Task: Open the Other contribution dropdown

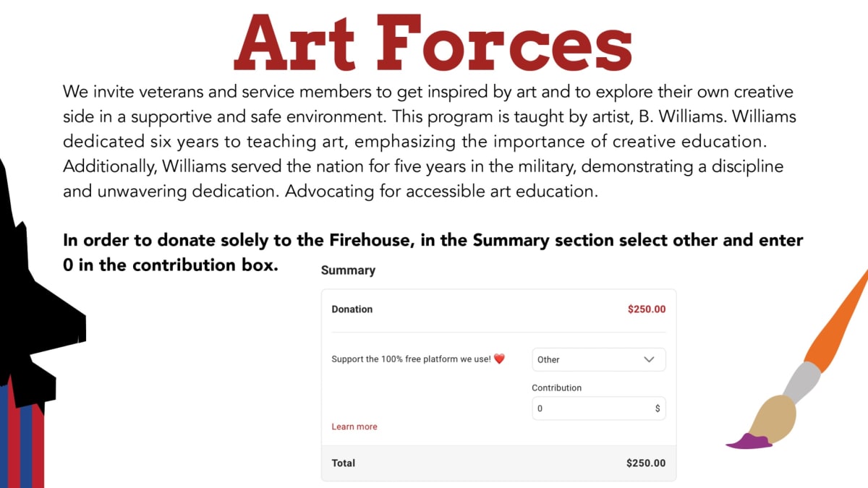Action: [x=598, y=359]
